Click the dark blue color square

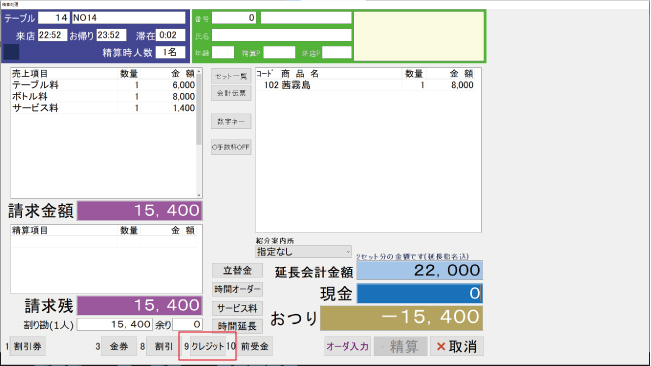tap(12, 52)
